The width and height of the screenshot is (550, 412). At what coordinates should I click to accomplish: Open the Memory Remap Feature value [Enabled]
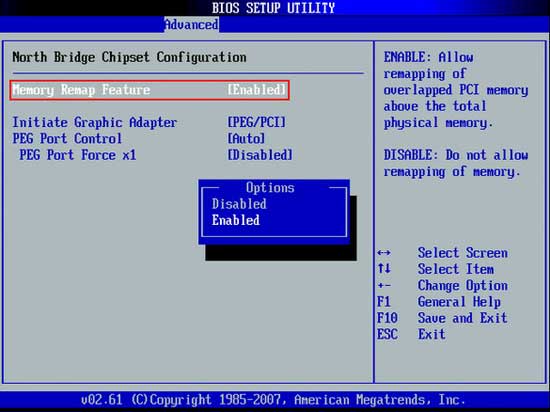pos(257,90)
